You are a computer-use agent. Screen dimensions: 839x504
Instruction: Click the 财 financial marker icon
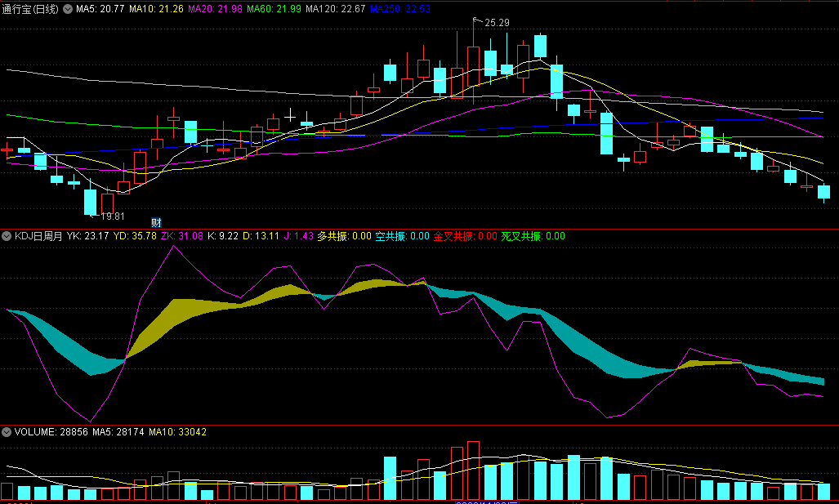point(156,222)
